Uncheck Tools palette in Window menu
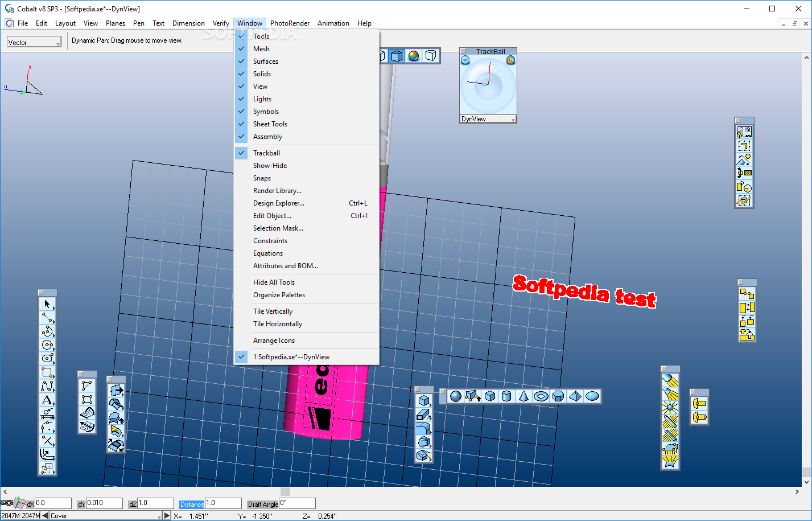 (x=306, y=36)
